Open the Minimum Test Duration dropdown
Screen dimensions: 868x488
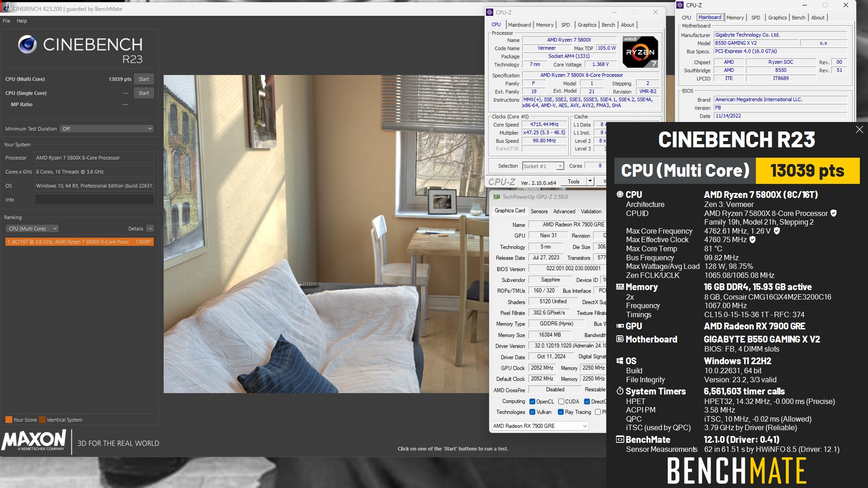107,129
